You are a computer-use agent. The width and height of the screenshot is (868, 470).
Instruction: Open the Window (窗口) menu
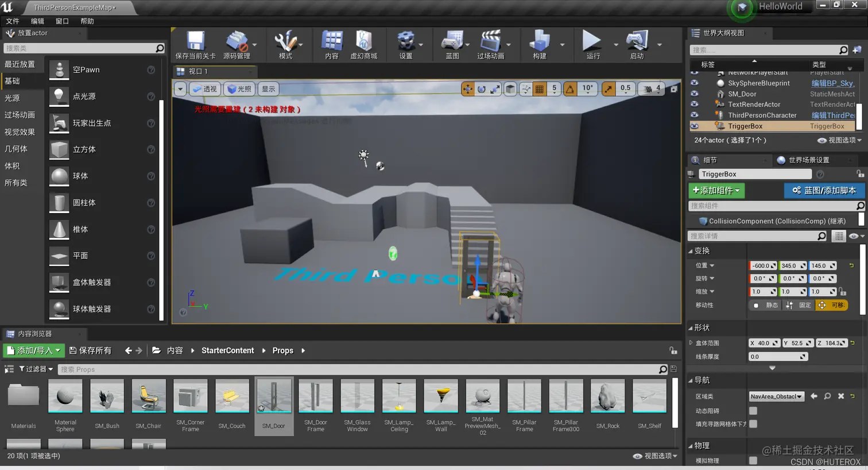pyautogui.click(x=62, y=21)
